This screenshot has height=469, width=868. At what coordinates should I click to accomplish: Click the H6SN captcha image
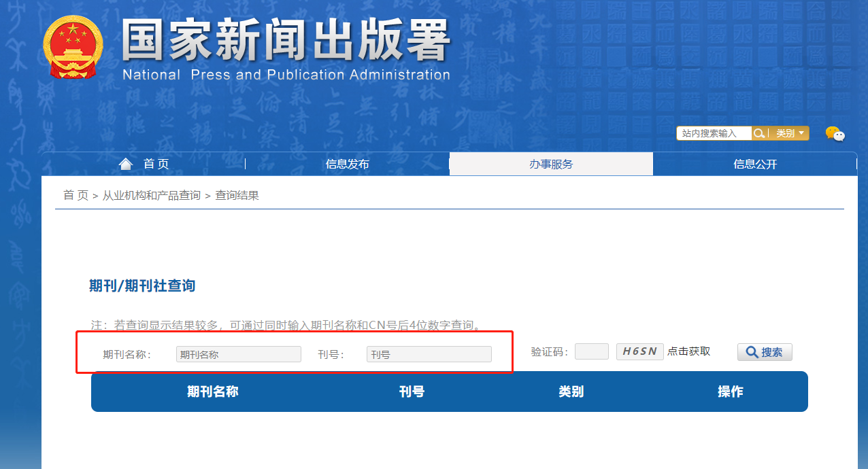[x=640, y=351]
